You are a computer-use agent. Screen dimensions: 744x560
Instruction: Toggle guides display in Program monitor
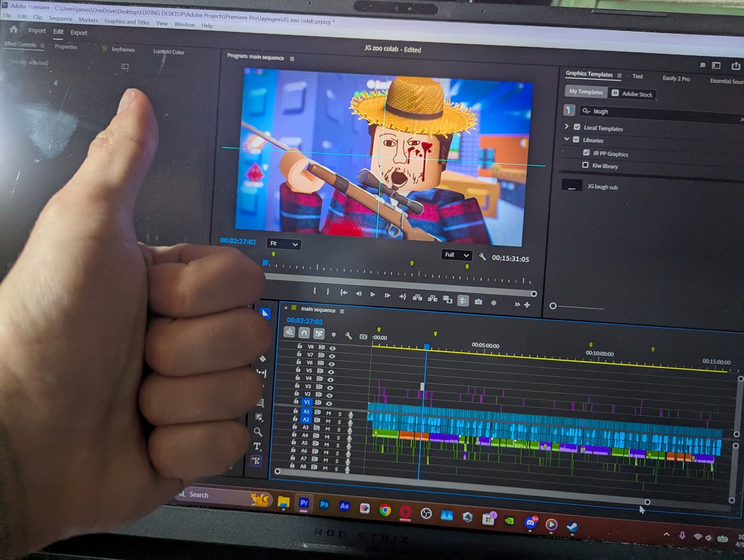[x=463, y=300]
